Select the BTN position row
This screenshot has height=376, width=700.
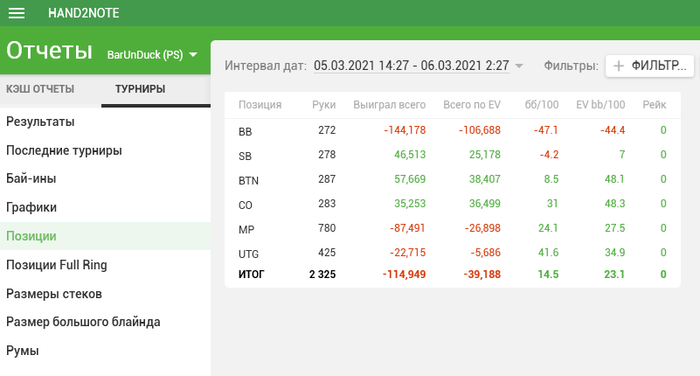point(452,180)
